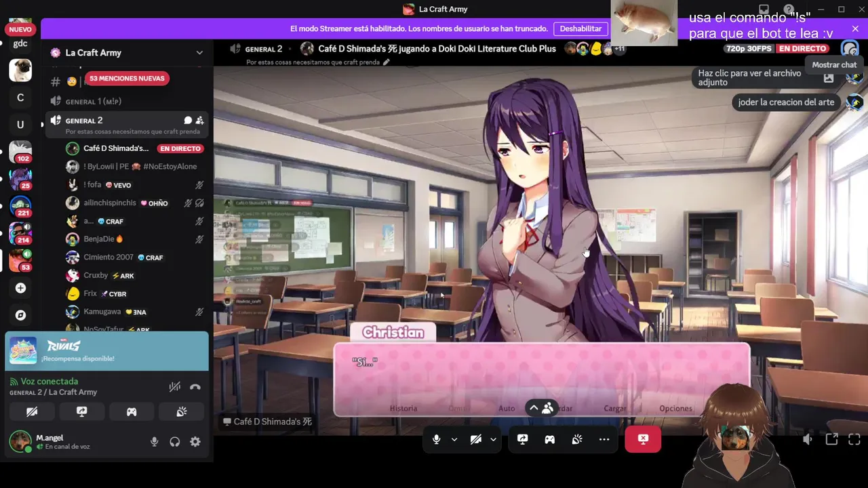Select user Cimiento 2007
This screenshot has width=868, height=488.
coord(134,258)
